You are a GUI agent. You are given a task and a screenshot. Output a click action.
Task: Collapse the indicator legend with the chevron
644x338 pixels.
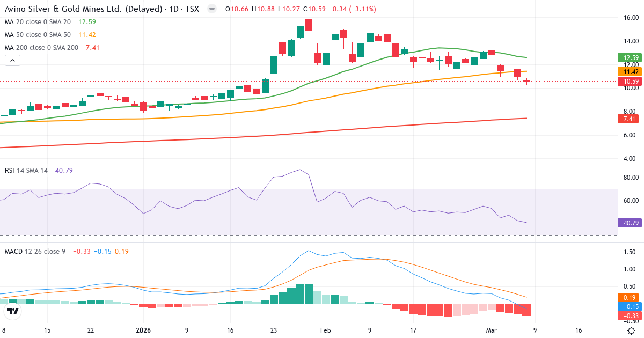tap(12, 60)
